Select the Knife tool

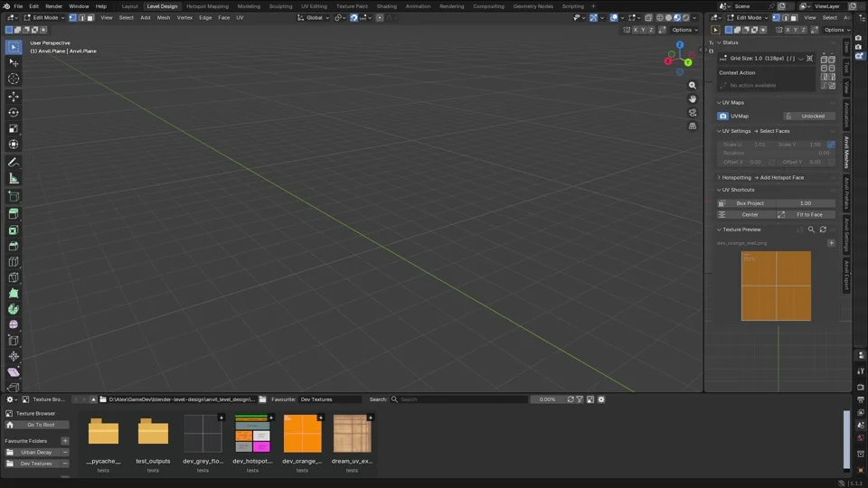(x=14, y=277)
